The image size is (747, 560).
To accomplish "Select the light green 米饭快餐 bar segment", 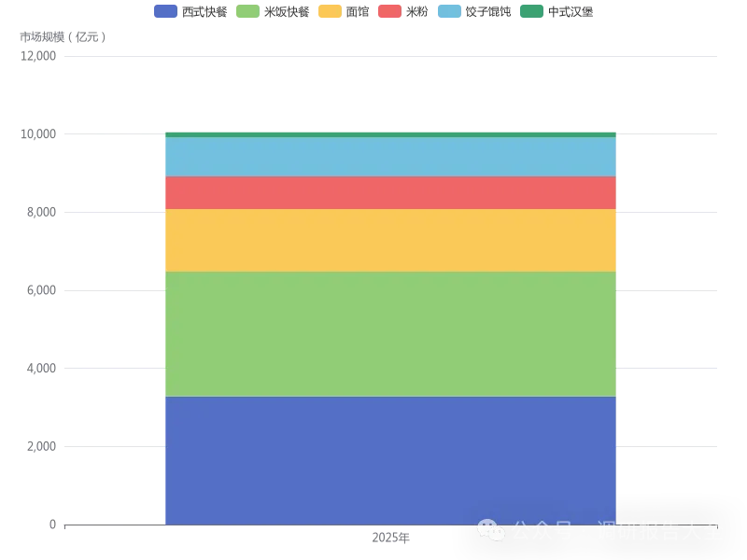I will [x=390, y=334].
